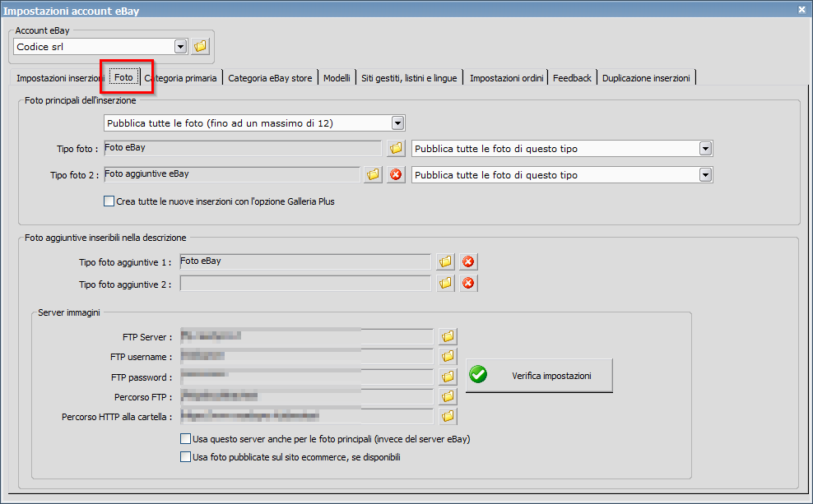813x504 pixels.
Task: Check 'Usa questo server anche per le foto principali'
Action: tap(185, 439)
